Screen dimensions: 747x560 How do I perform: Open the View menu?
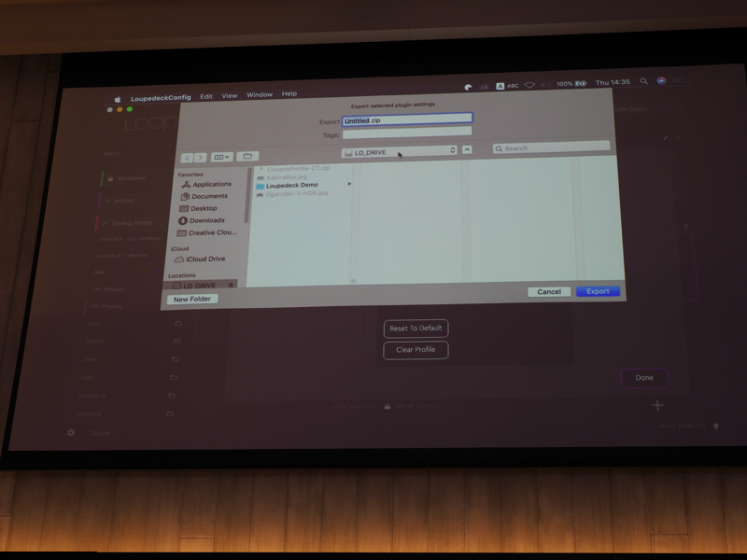[x=229, y=96]
